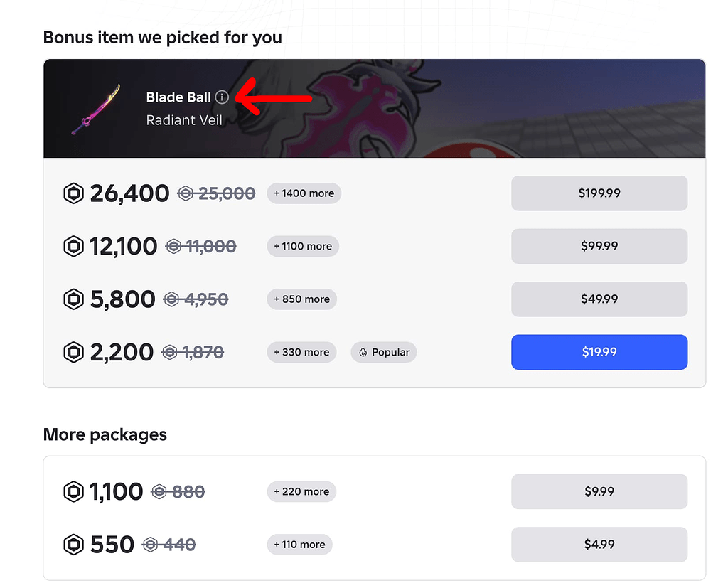The image size is (728, 588).
Task: Click the Robux icon beside 26,400
Action: click(73, 193)
